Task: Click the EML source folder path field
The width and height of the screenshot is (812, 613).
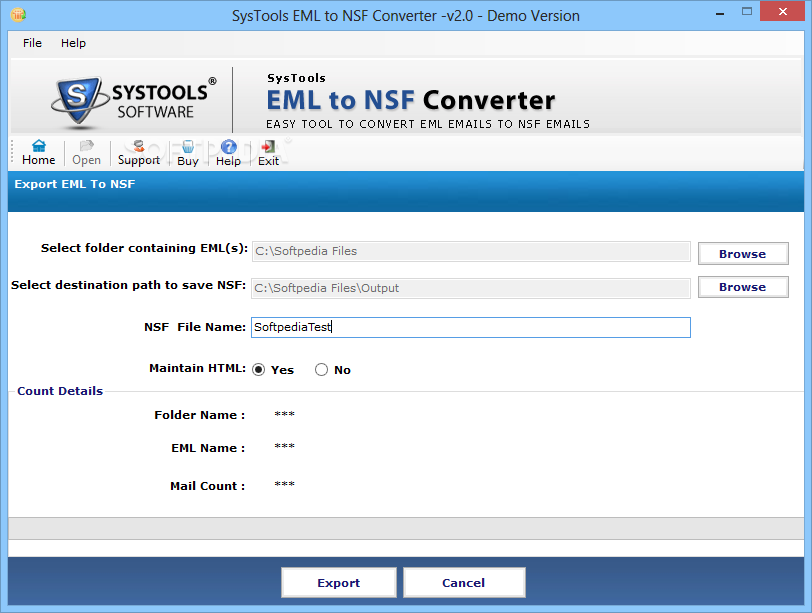Action: (x=471, y=251)
